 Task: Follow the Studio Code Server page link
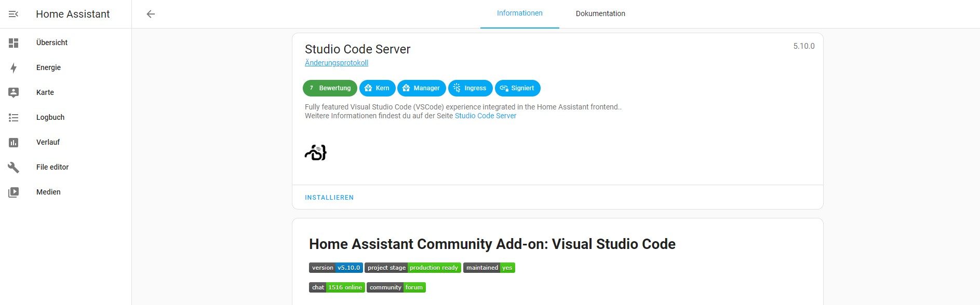(x=486, y=116)
